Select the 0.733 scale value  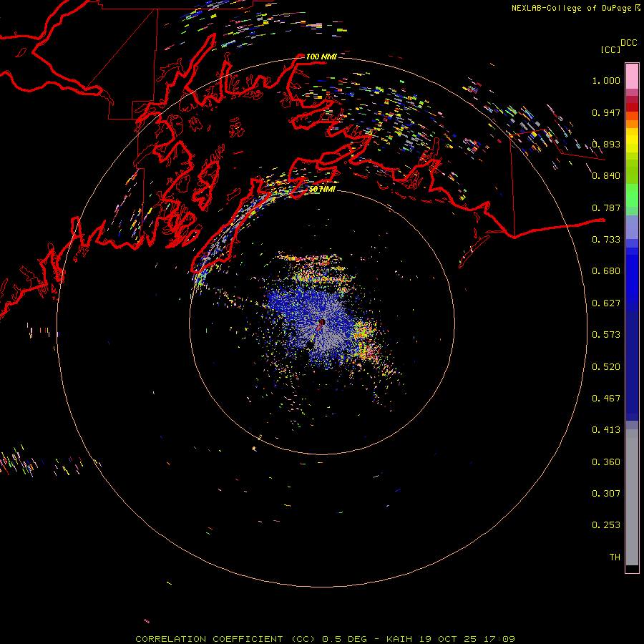(x=606, y=240)
